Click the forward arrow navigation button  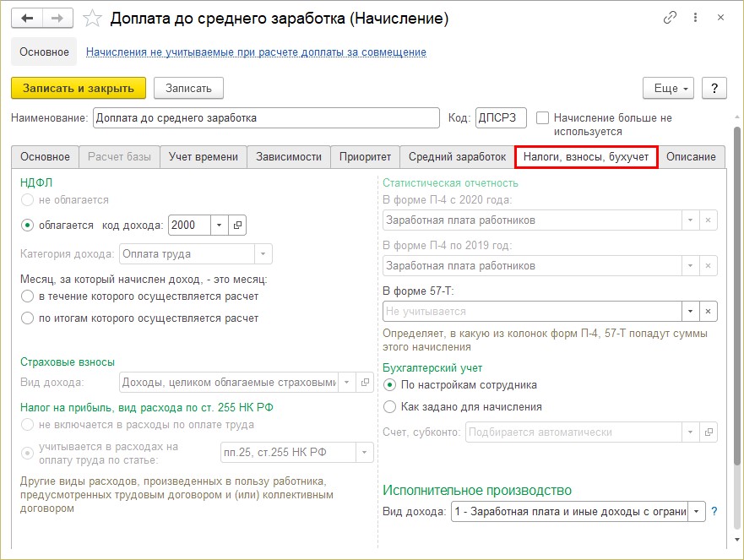tap(58, 19)
